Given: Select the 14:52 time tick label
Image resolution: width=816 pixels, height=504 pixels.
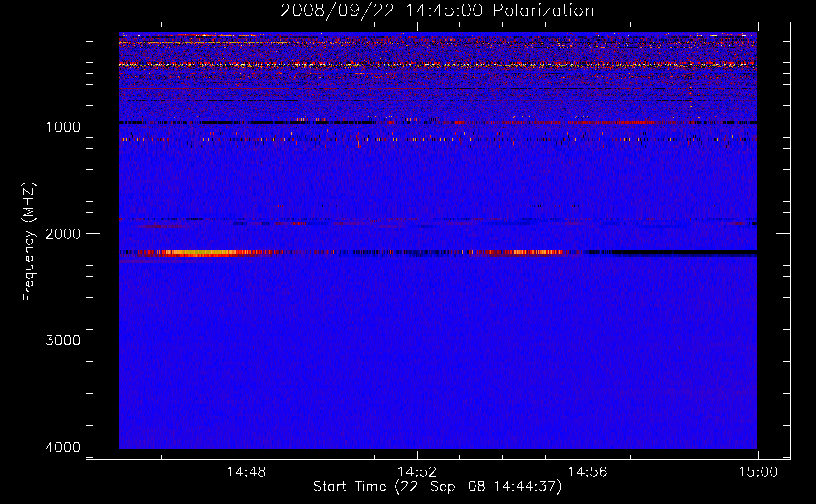Looking at the screenshot, I should click(417, 472).
